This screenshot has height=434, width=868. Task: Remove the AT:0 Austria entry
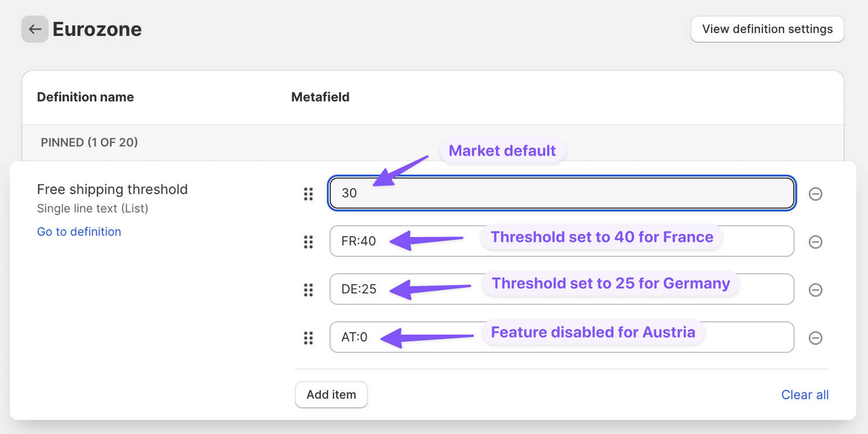pos(816,337)
